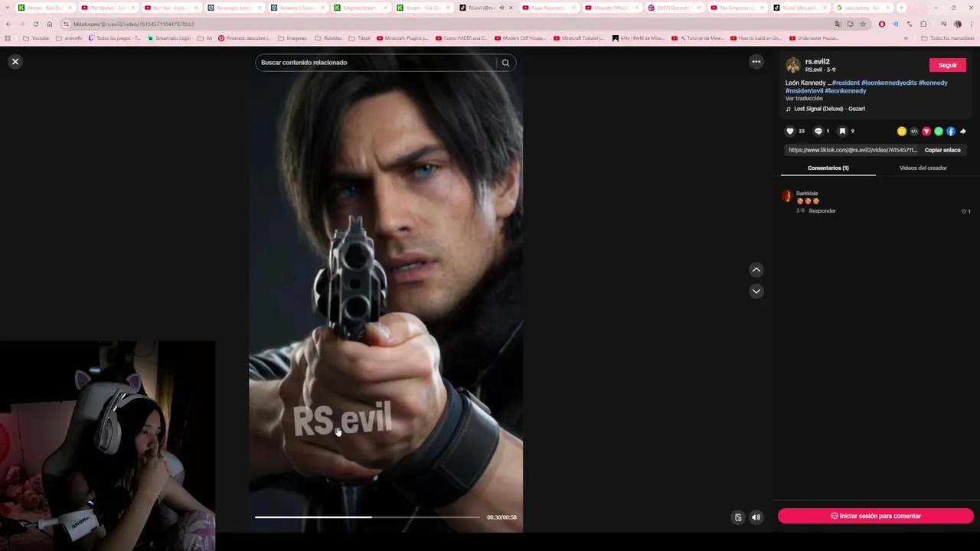
Task: Open the browser profile avatar
Action: pyautogui.click(x=957, y=24)
